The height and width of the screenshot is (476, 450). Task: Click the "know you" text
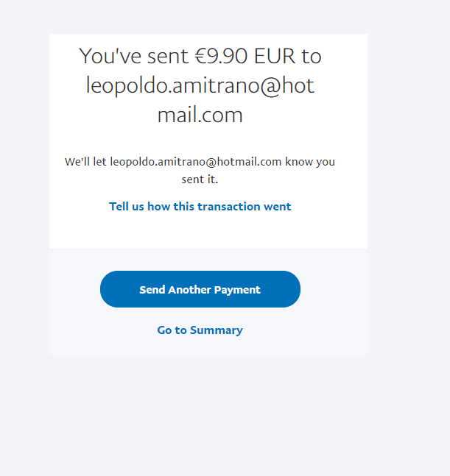(310, 162)
